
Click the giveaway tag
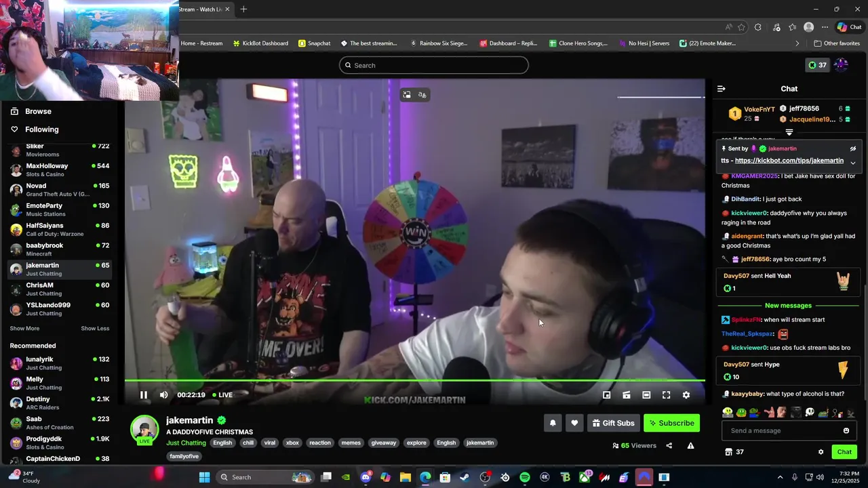384,443
